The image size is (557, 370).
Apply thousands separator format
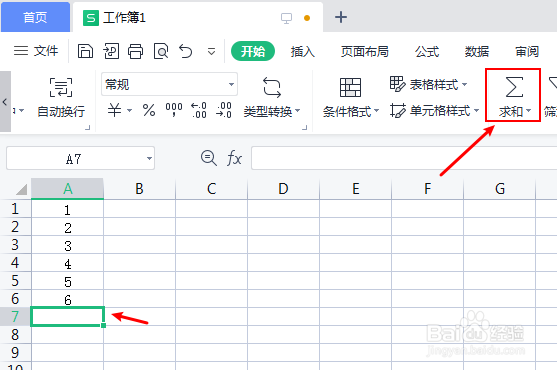(174, 109)
